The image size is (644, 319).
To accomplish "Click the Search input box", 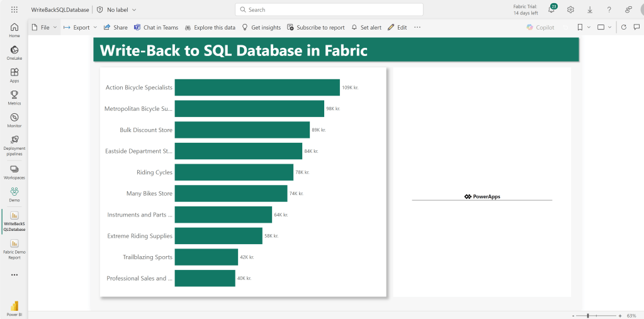I will coord(329,9).
